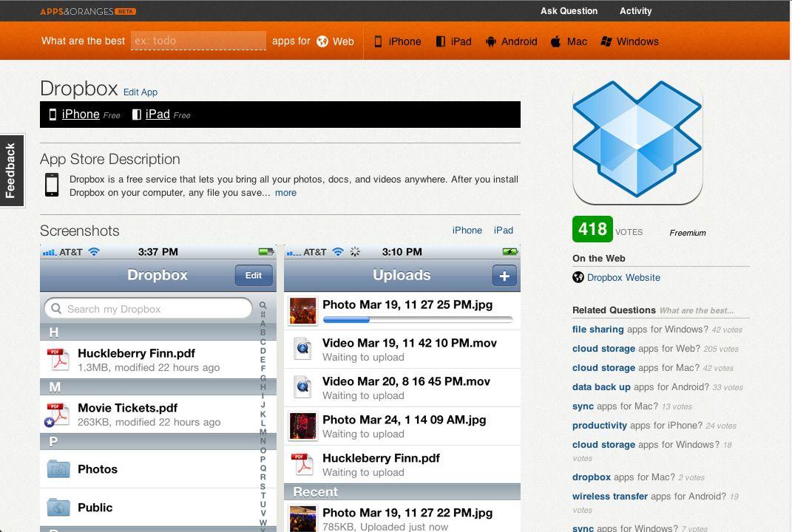
Task: Click the large Dropbox app icon
Action: [x=637, y=142]
